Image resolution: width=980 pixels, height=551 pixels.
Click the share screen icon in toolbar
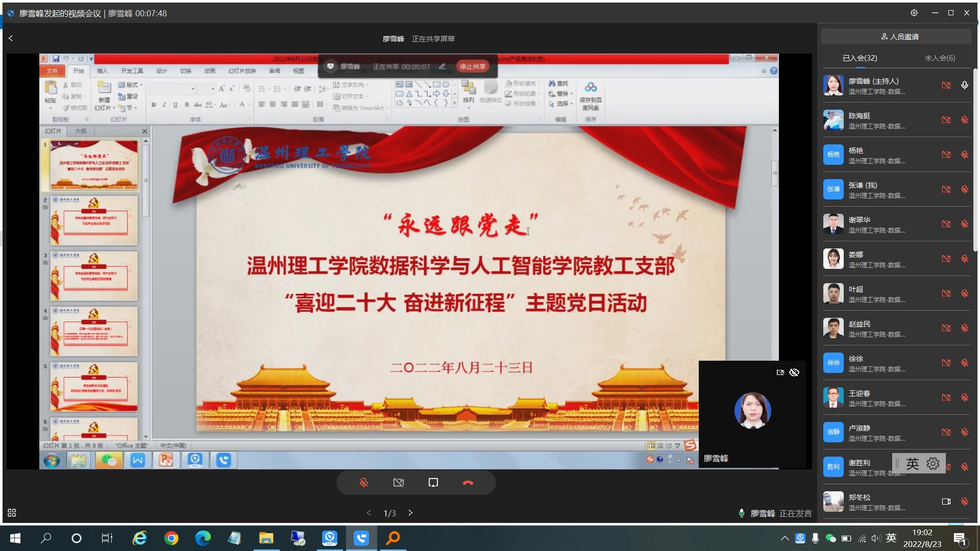pos(433,483)
